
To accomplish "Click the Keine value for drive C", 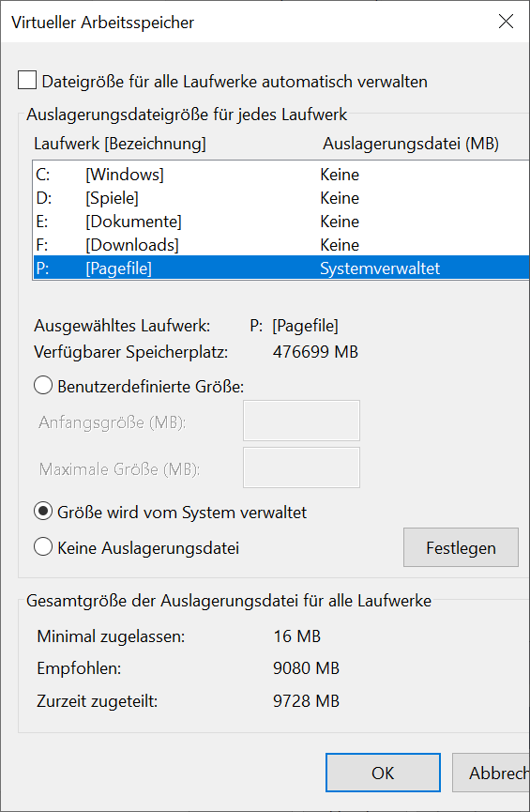I will [x=340, y=175].
